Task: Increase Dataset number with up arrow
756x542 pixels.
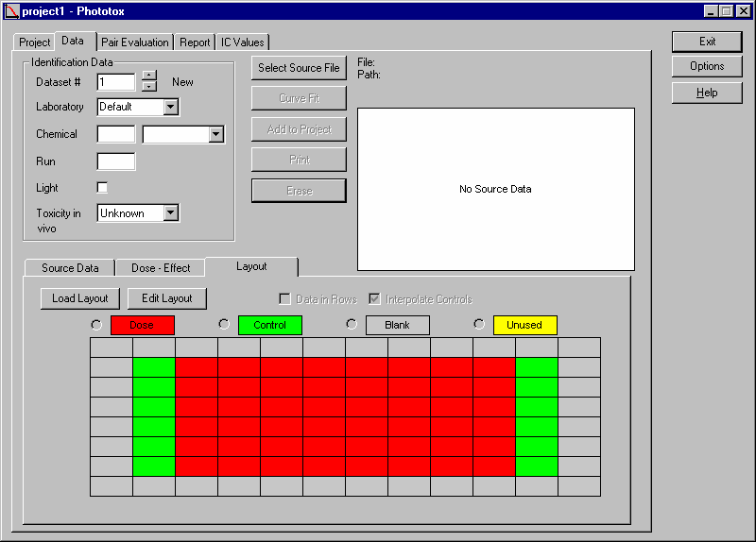Action: (149, 76)
